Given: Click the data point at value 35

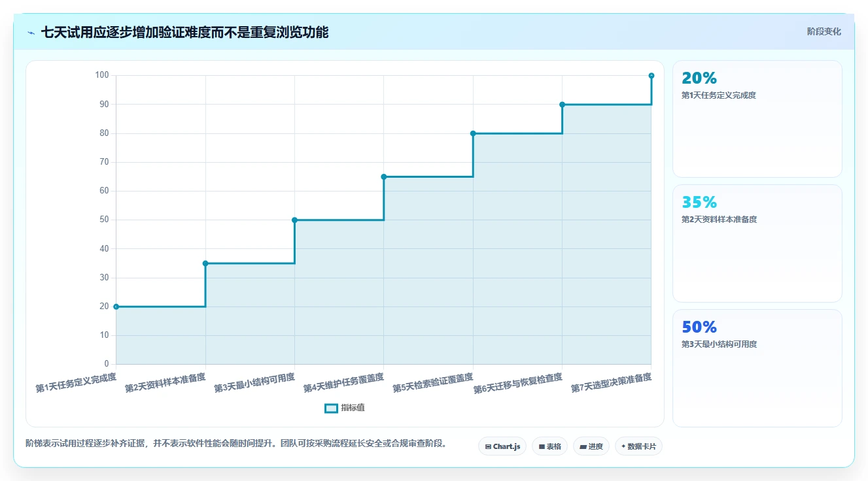Looking at the screenshot, I should 205,263.
